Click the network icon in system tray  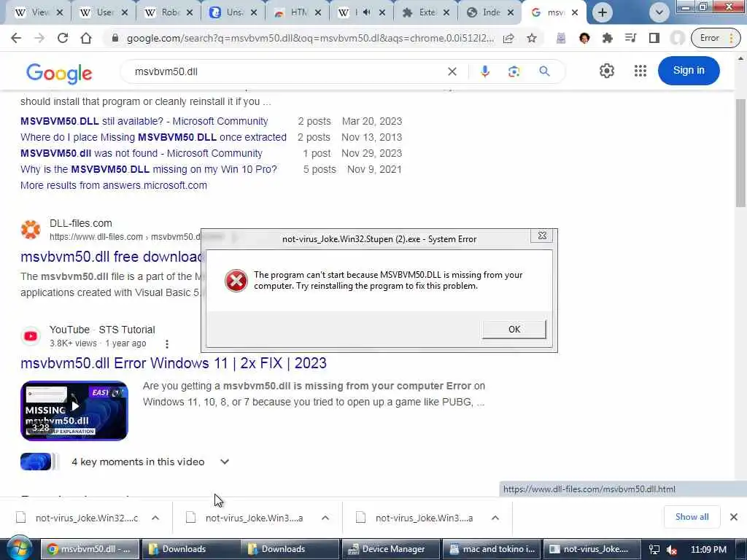(x=654, y=550)
